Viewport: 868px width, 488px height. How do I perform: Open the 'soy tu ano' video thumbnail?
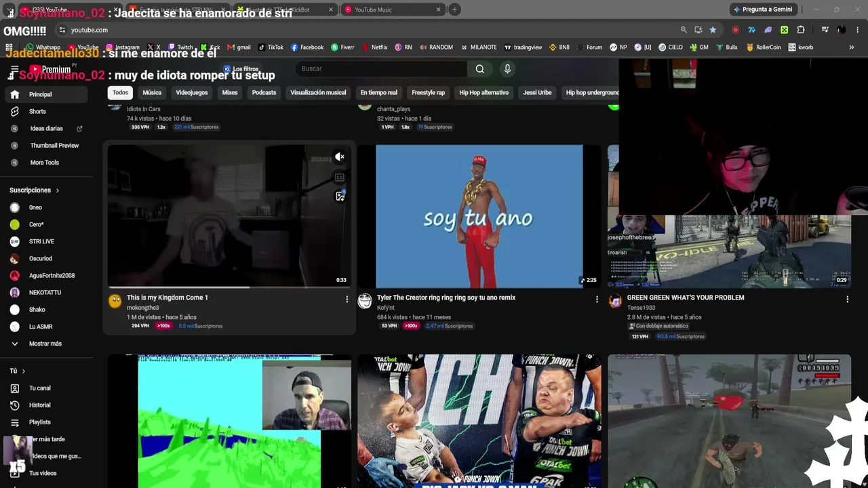click(x=479, y=216)
